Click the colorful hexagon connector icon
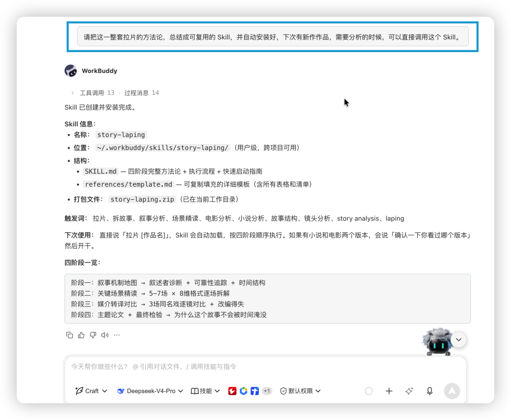This screenshot has height=420, width=511. click(244, 391)
